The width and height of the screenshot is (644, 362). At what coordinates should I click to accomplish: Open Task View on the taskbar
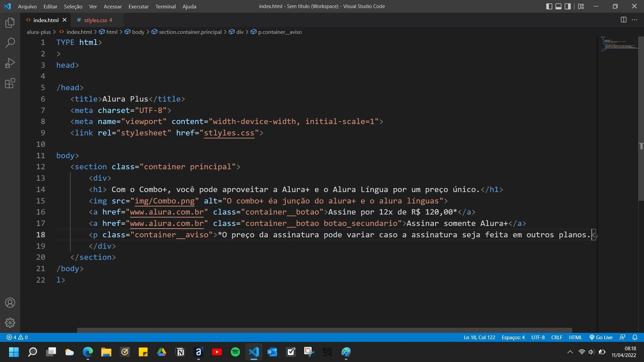(51, 352)
